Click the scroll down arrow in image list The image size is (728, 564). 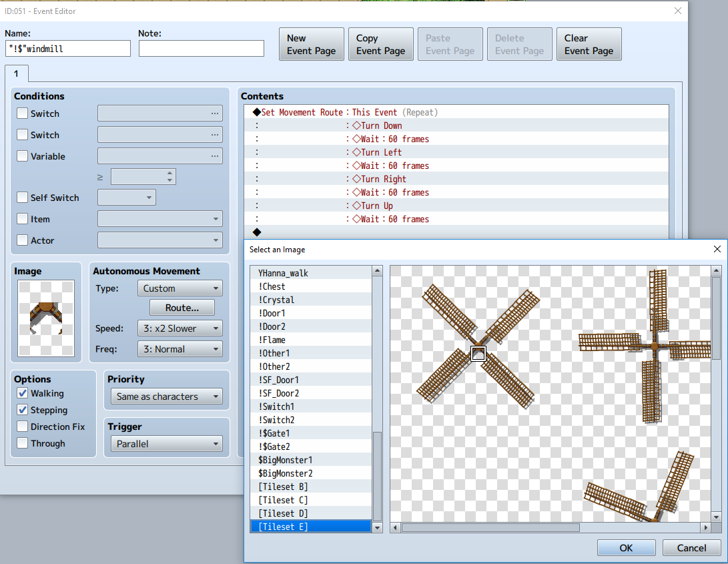[x=377, y=527]
